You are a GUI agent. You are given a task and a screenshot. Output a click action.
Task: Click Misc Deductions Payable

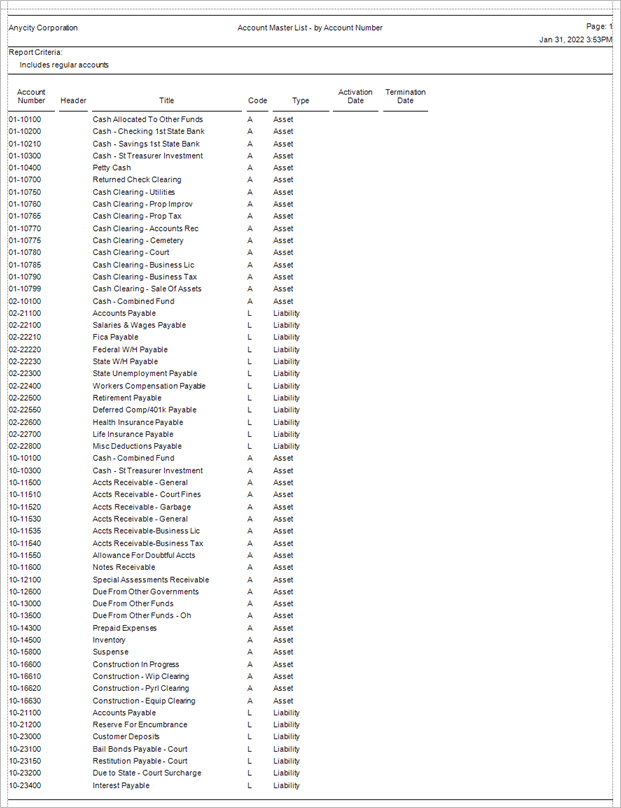point(137,446)
